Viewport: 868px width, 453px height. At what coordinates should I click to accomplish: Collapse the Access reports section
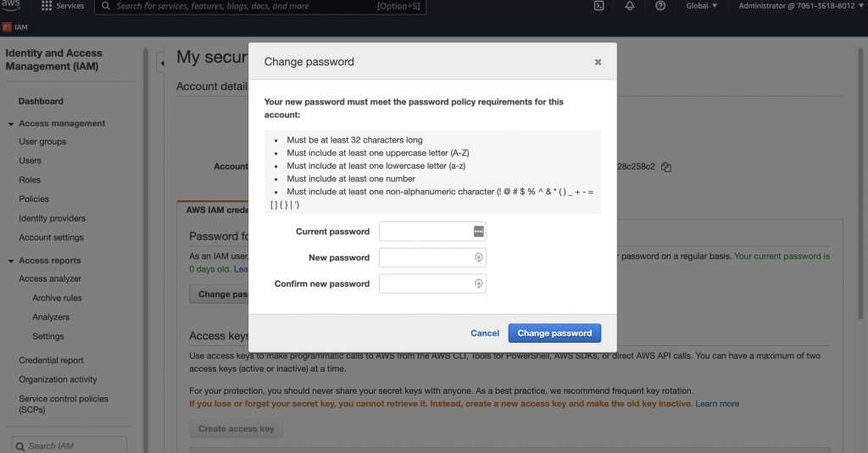click(11, 261)
